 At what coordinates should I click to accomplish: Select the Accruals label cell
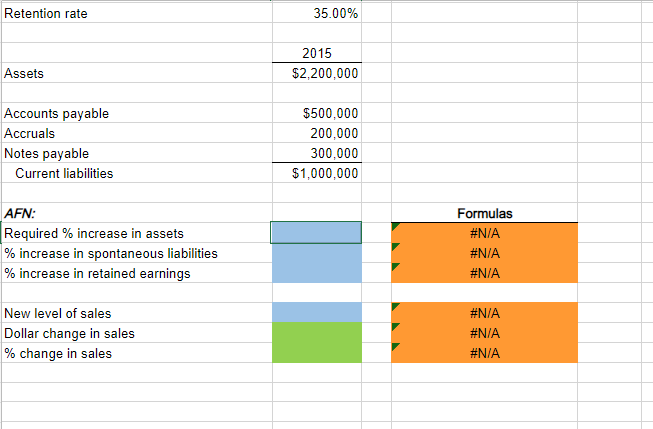pyautogui.click(x=137, y=133)
